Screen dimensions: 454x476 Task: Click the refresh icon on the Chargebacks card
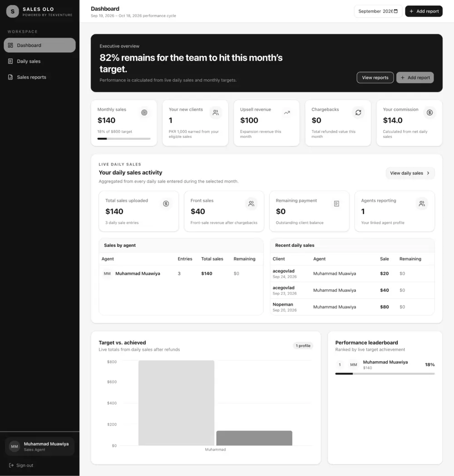[x=358, y=113]
